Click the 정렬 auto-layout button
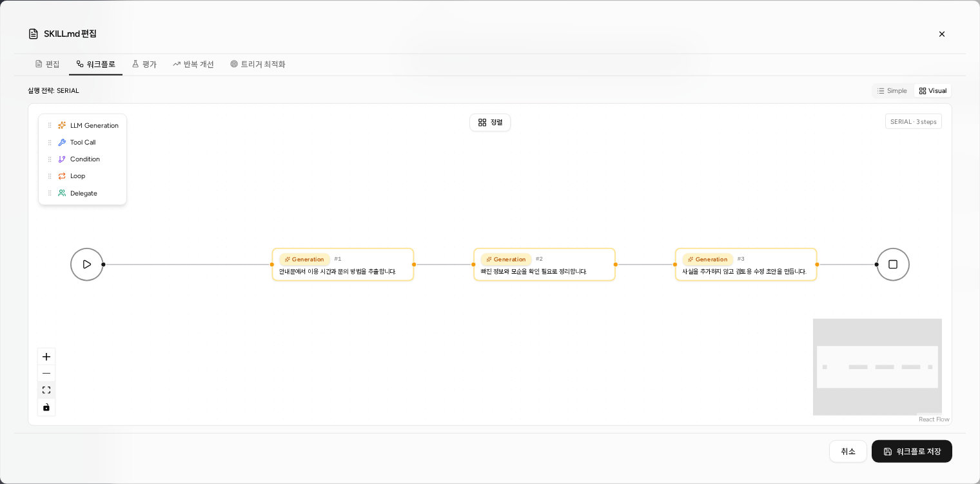980x484 pixels. point(490,123)
